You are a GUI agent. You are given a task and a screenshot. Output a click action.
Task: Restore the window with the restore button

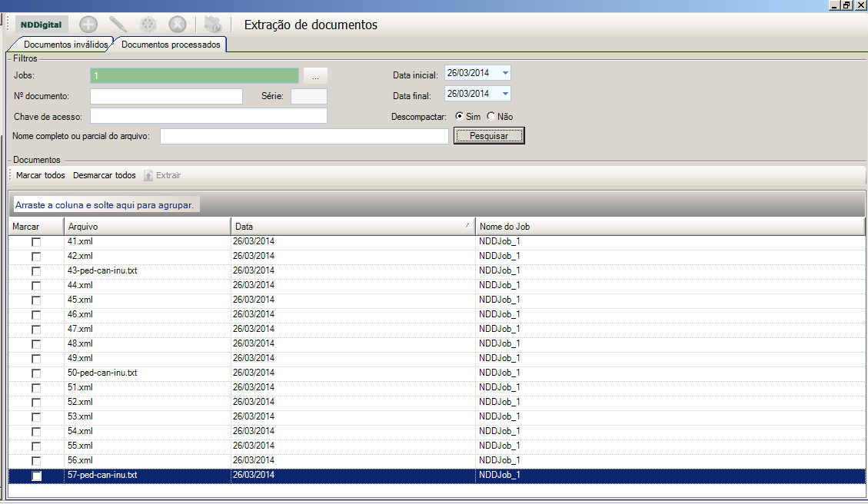click(847, 5)
